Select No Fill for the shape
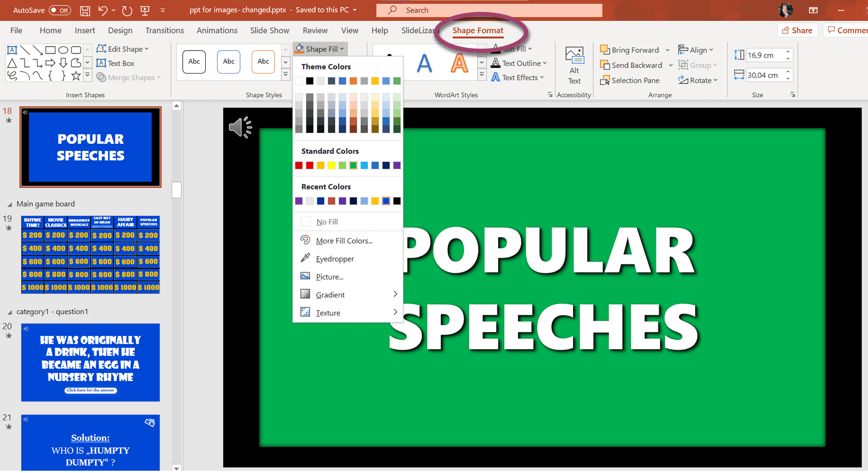Image resolution: width=868 pixels, height=473 pixels. pyautogui.click(x=327, y=222)
